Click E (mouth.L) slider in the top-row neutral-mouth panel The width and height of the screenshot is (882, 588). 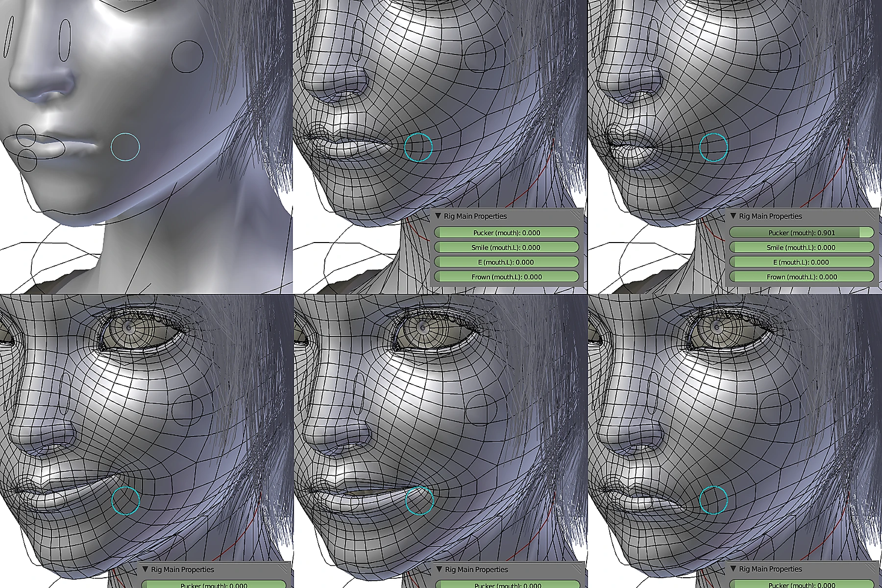[x=507, y=262]
